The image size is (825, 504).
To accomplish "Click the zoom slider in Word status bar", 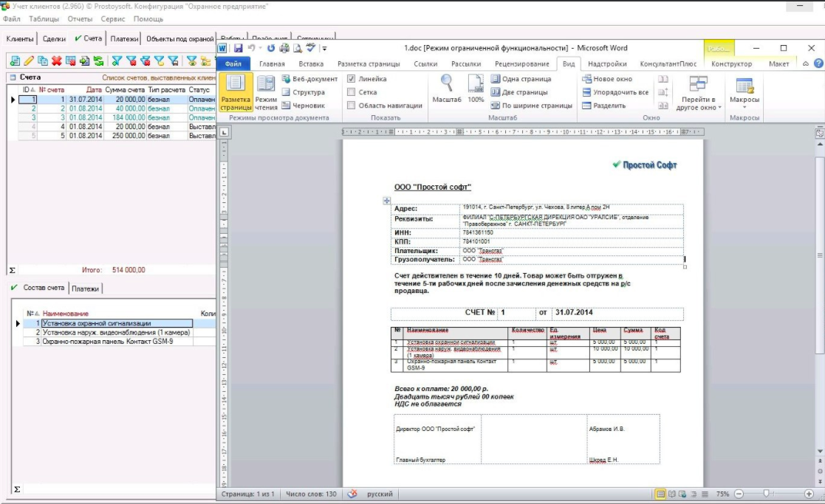I will point(766,494).
